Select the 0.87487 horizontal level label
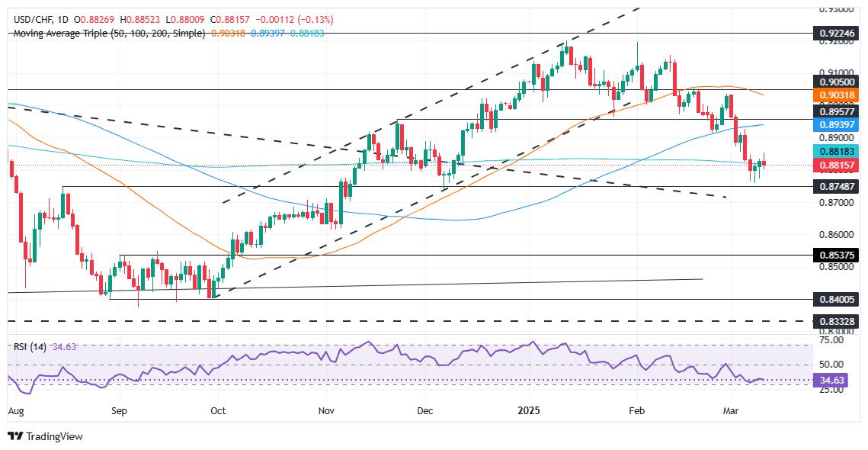This screenshot has width=868, height=450. (x=836, y=187)
